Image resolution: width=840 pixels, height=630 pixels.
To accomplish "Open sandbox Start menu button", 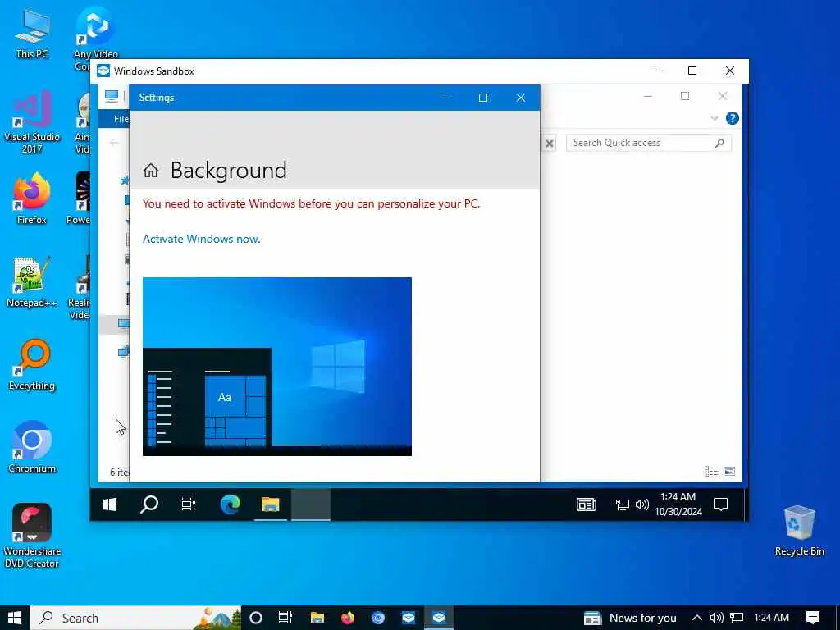I will 110,504.
